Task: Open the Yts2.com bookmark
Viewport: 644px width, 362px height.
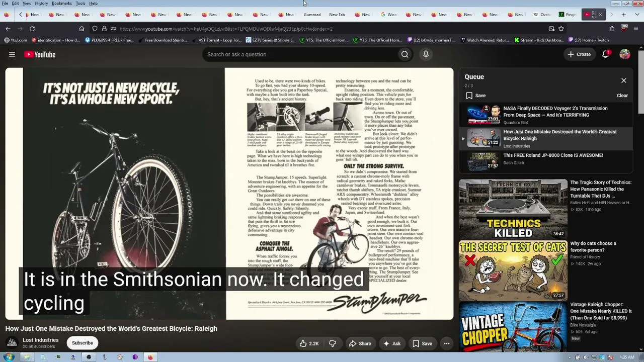Action: point(16,40)
